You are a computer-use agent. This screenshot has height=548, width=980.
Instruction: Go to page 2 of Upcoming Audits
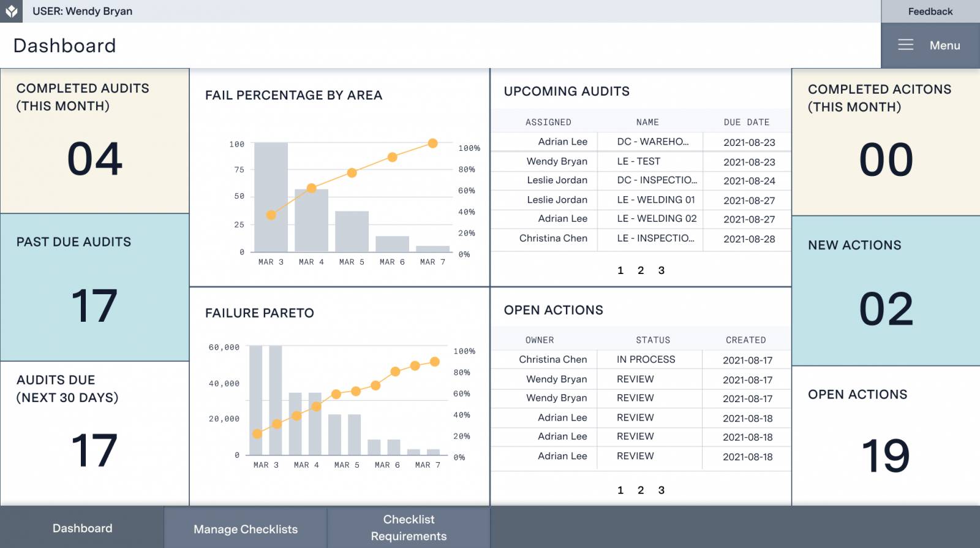641,270
